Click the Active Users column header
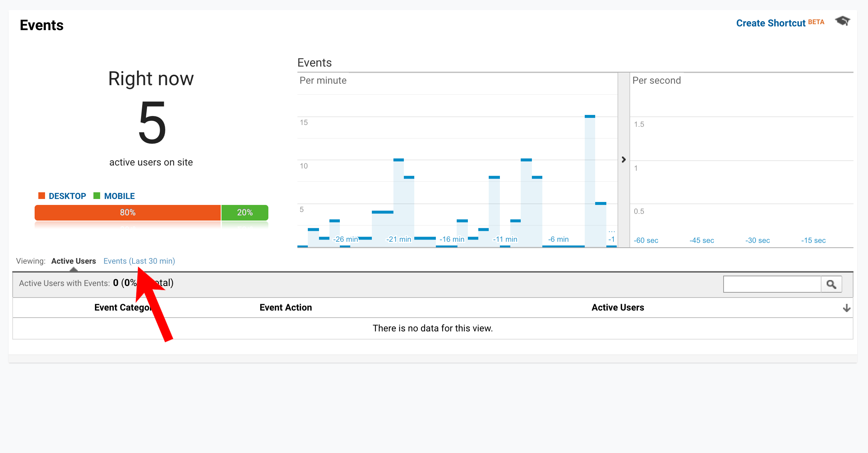868x453 pixels. (x=618, y=308)
